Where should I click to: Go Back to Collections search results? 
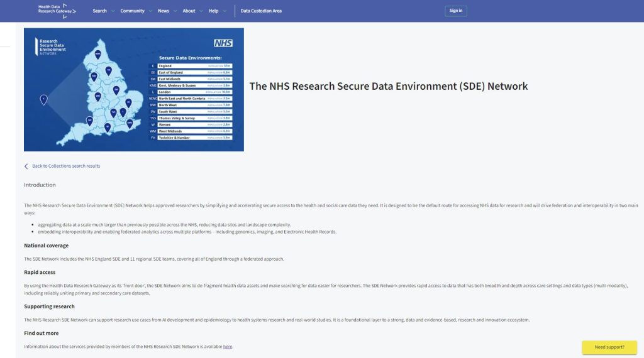(66, 166)
